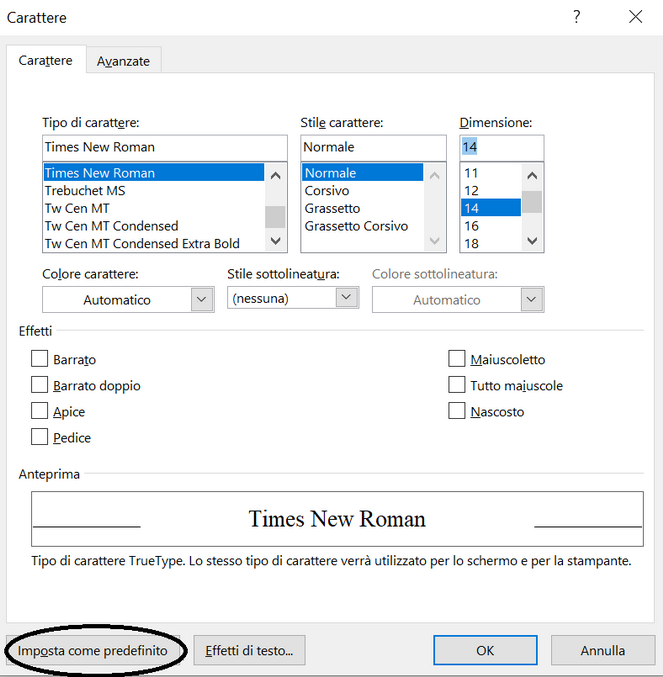Open the Colore sottolineatura dropdown
The height and width of the screenshot is (677, 663).
[x=458, y=300]
